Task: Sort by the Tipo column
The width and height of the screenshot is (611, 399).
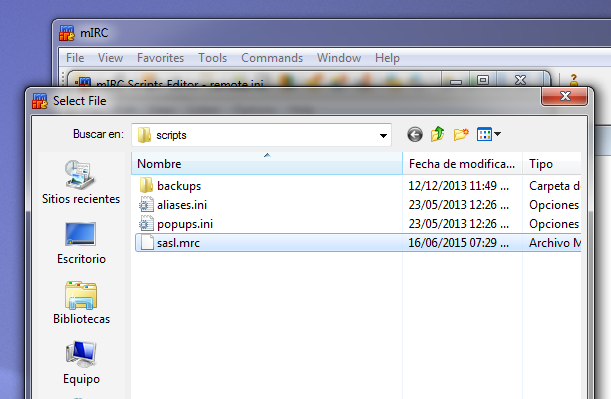Action: tap(551, 164)
